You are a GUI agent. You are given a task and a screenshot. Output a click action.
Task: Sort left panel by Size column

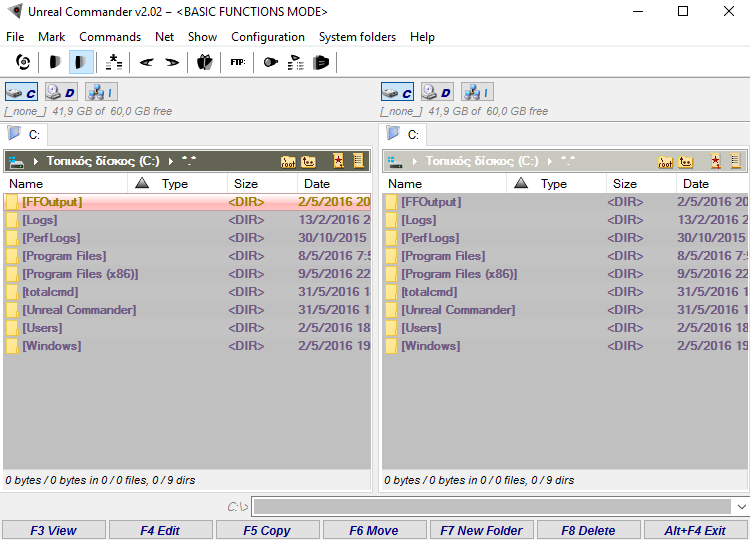tap(263, 184)
